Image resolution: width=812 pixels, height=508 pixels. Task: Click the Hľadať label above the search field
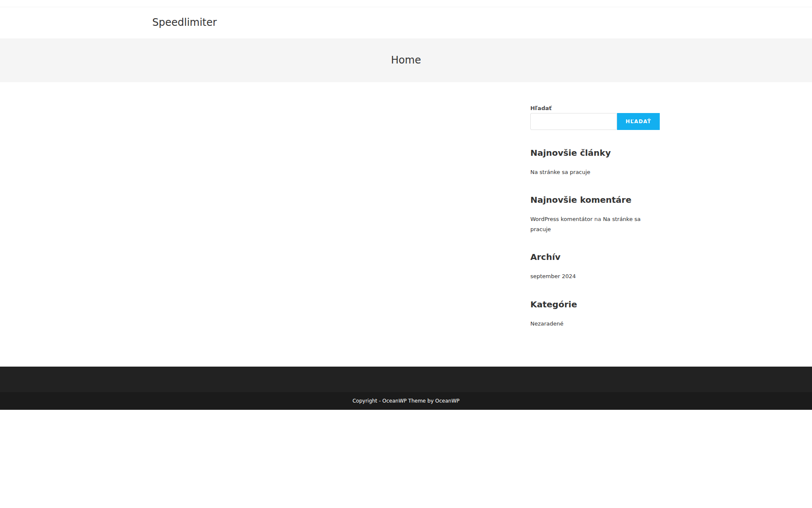[x=540, y=108]
